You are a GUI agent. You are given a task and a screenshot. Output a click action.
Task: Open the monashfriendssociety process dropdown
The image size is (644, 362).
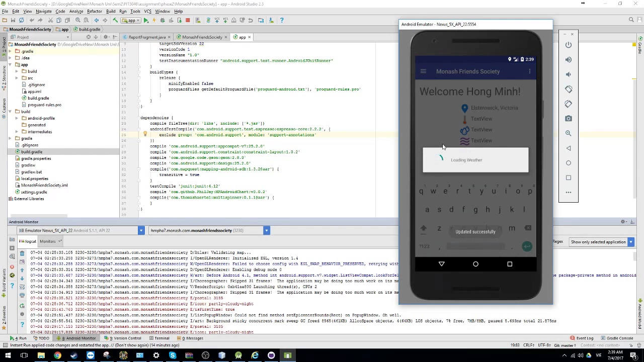pyautogui.click(x=209, y=230)
